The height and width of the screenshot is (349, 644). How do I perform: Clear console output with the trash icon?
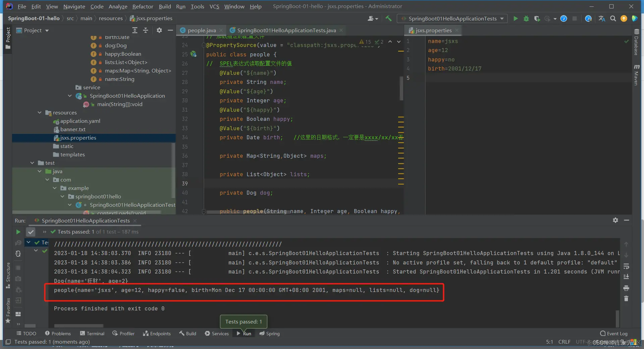click(x=626, y=298)
